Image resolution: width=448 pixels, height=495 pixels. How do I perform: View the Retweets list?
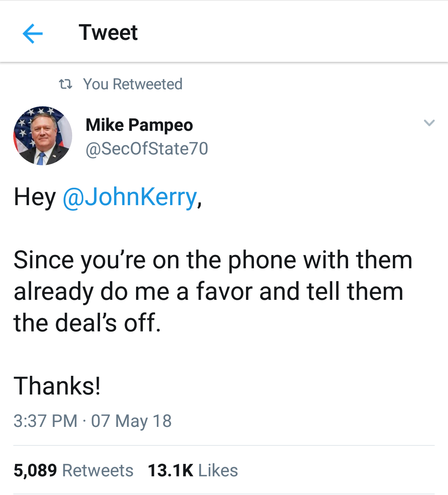click(x=97, y=470)
